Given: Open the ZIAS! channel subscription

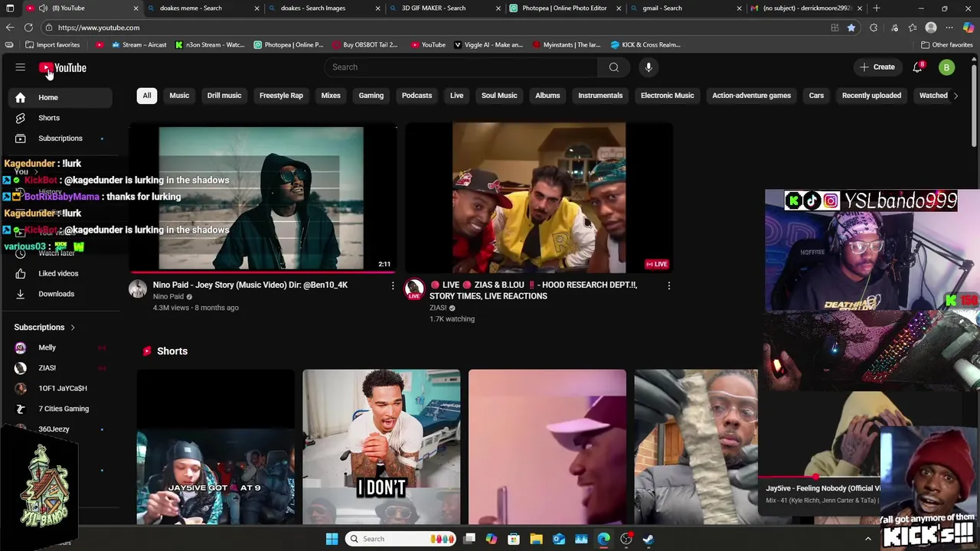Looking at the screenshot, I should [x=60, y=368].
